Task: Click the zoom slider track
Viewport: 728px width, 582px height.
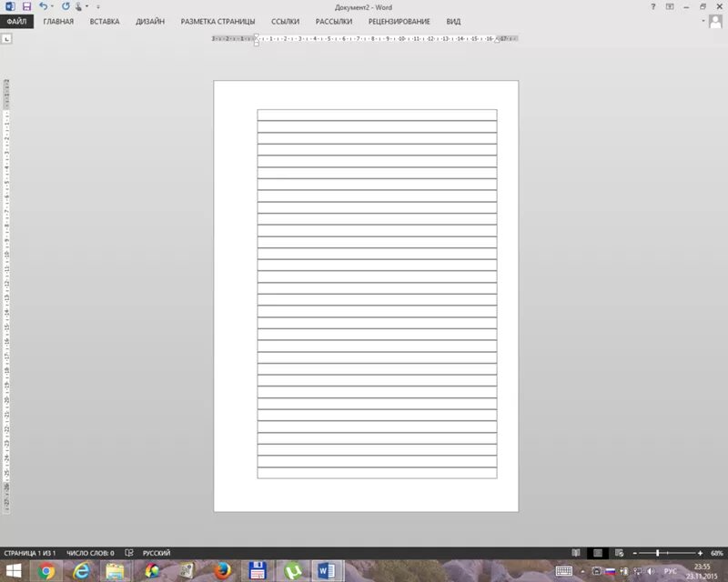Action: [x=667, y=553]
